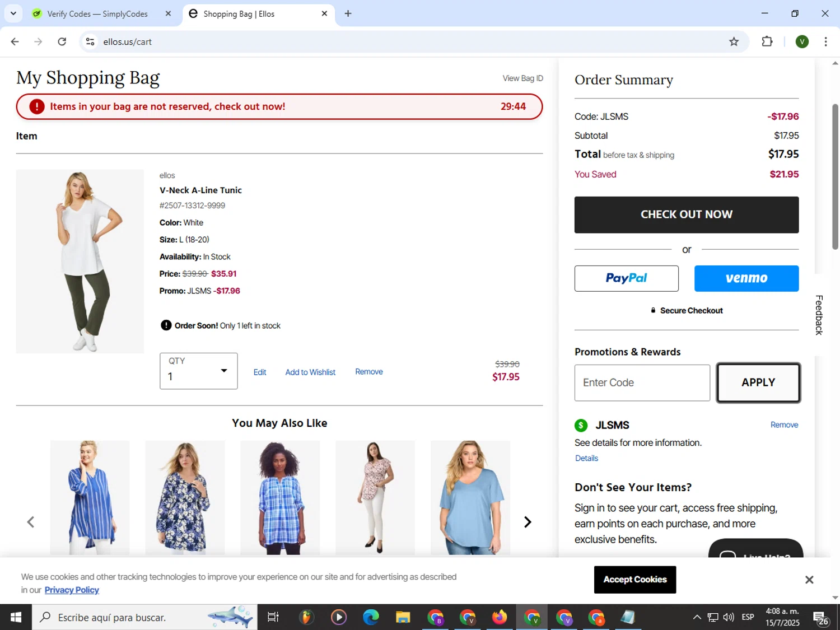Open the media player taskbar icon
The height and width of the screenshot is (630, 840).
coord(338,617)
